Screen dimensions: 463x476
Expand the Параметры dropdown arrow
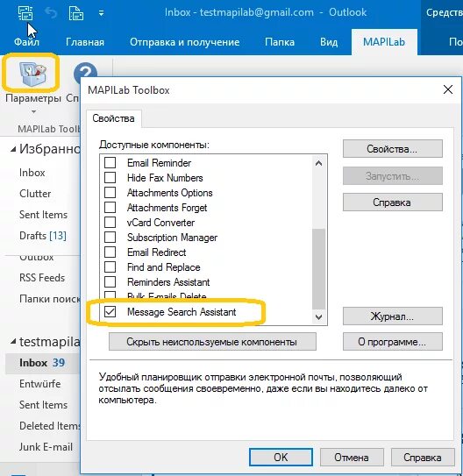click(33, 112)
